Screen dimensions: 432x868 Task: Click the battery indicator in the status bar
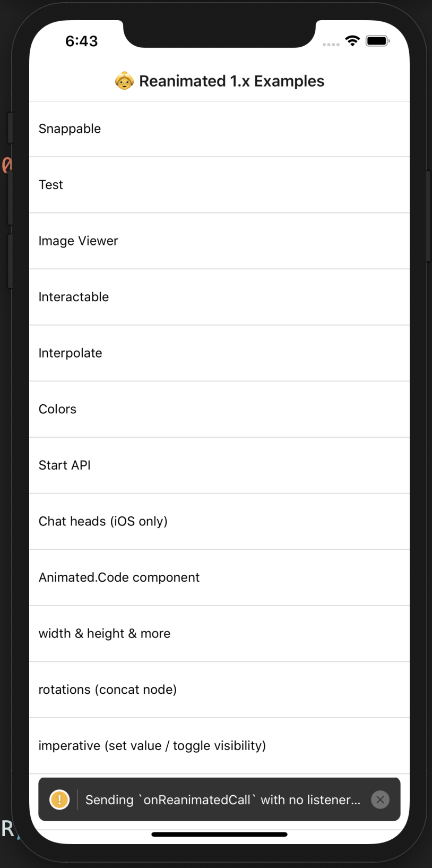[377, 40]
